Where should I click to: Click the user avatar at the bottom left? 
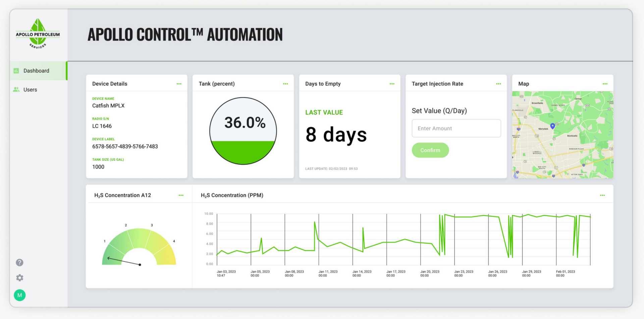(x=19, y=295)
